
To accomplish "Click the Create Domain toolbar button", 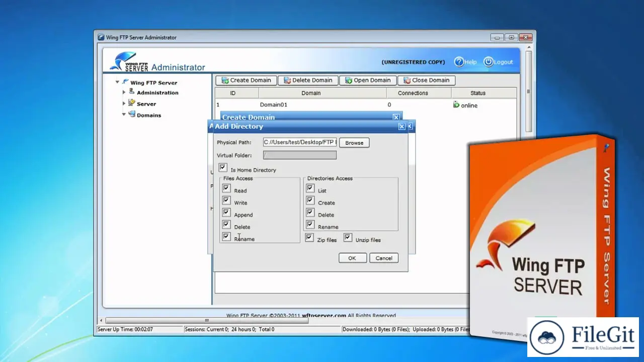I will (x=247, y=80).
